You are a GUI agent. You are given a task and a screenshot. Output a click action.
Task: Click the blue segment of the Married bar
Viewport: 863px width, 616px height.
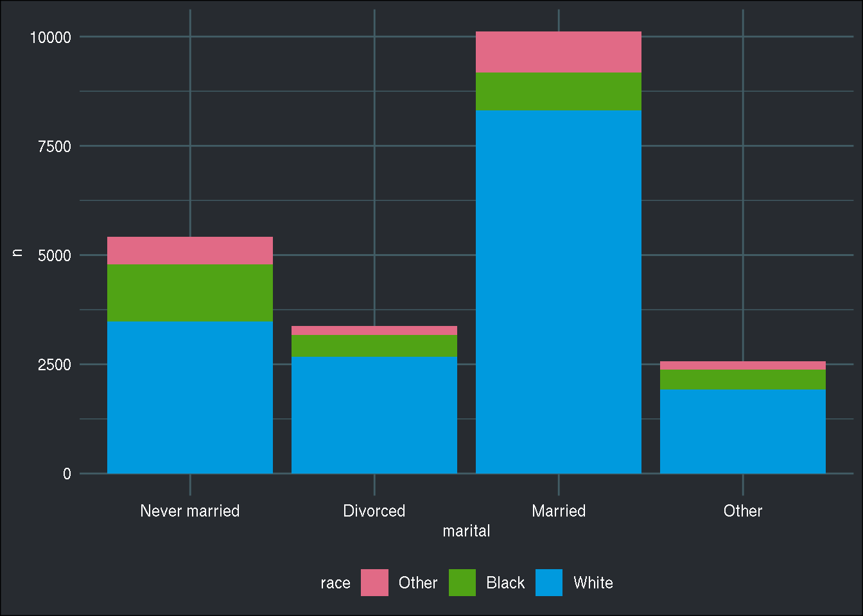(559, 289)
